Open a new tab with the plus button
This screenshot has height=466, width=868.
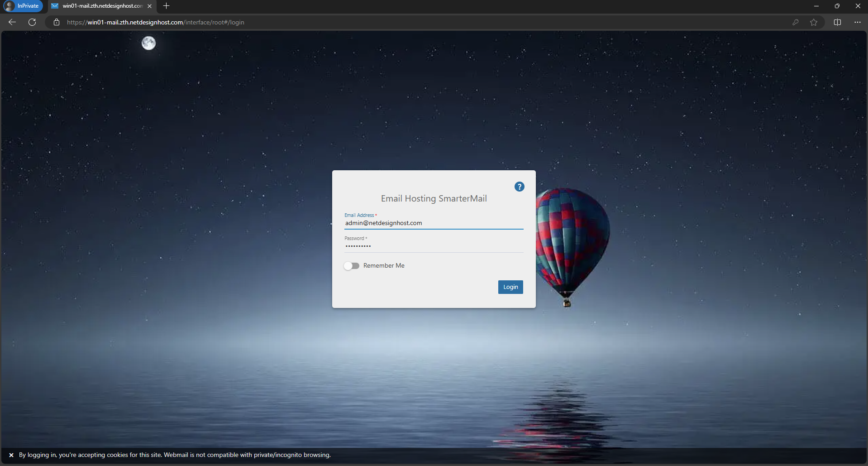click(x=166, y=6)
